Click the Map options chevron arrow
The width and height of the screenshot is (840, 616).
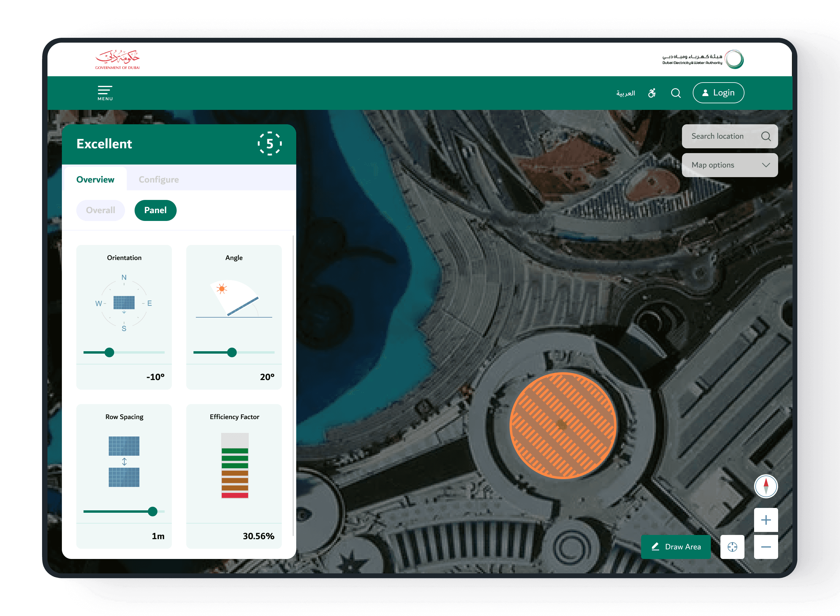[x=766, y=165]
